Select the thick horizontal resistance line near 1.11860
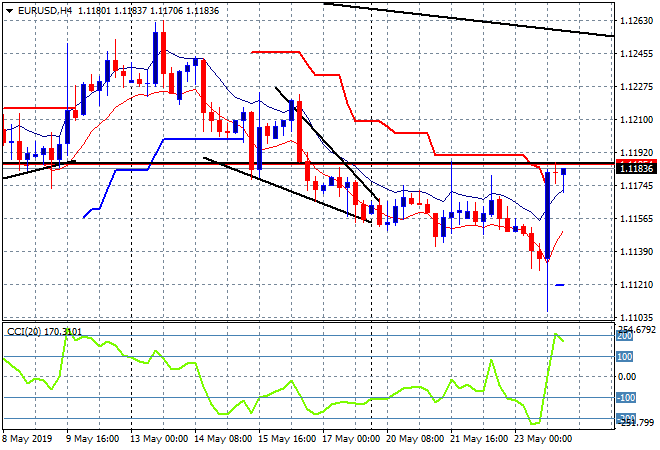 [x=308, y=163]
